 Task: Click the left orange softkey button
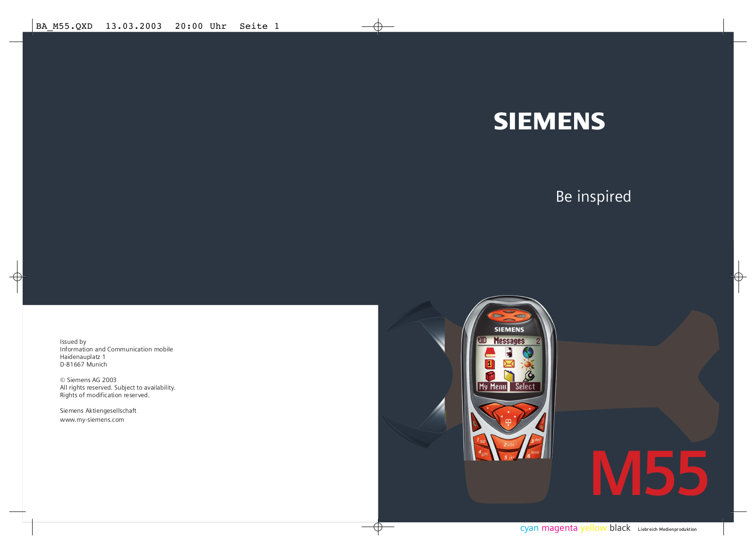click(490, 409)
